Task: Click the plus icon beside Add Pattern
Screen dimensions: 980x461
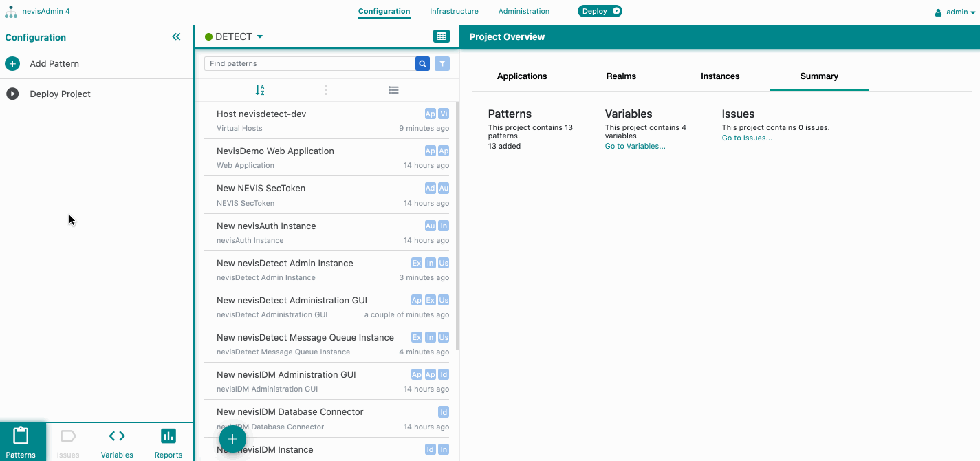Action: click(12, 63)
